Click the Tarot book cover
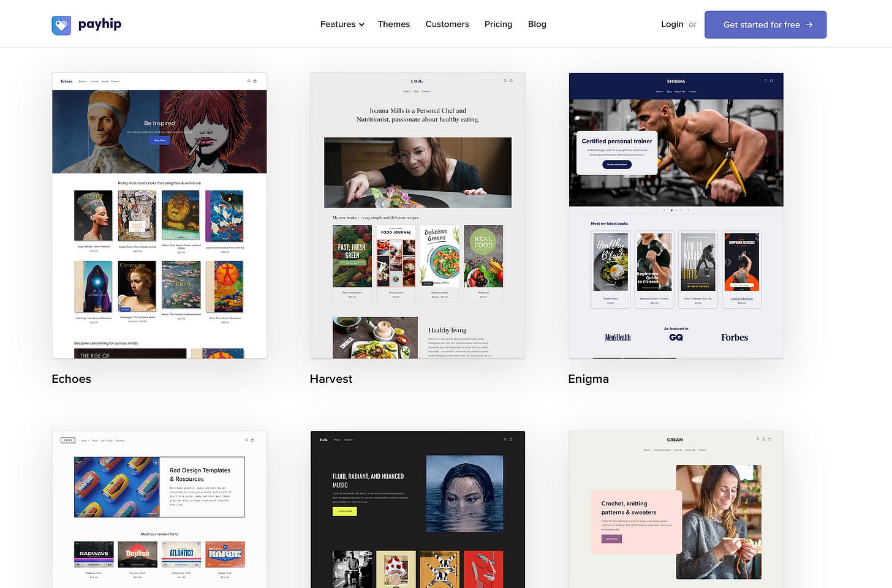This screenshot has width=892, height=588. click(225, 287)
